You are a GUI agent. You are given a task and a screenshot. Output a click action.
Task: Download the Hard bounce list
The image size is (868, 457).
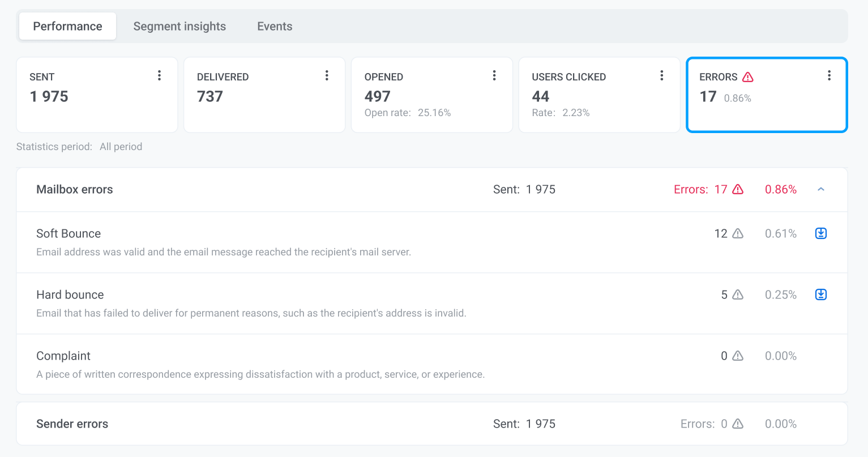tap(820, 294)
